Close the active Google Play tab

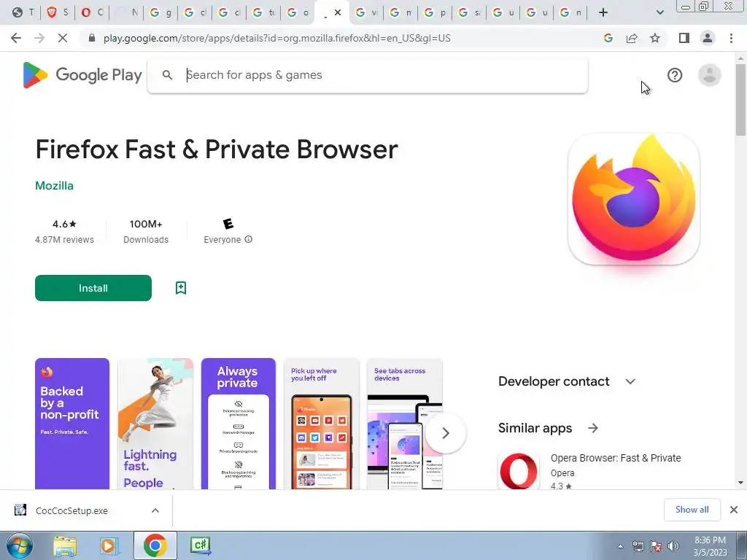tap(338, 12)
